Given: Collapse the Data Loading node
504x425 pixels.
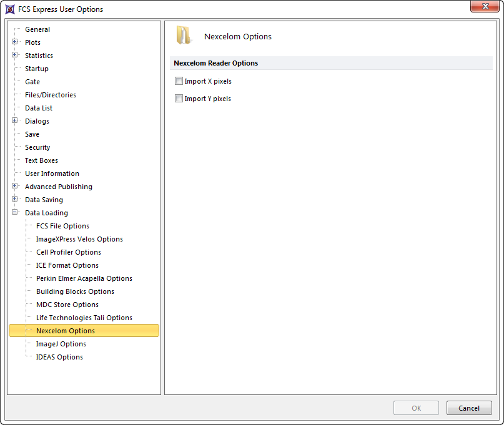Looking at the screenshot, I should pyautogui.click(x=14, y=212).
